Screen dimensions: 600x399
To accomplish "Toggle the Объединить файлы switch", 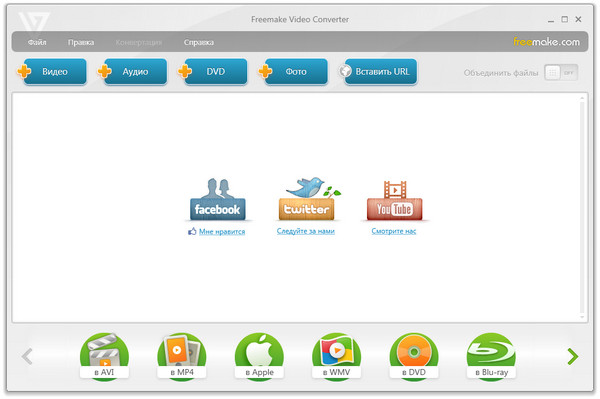I will coord(561,72).
